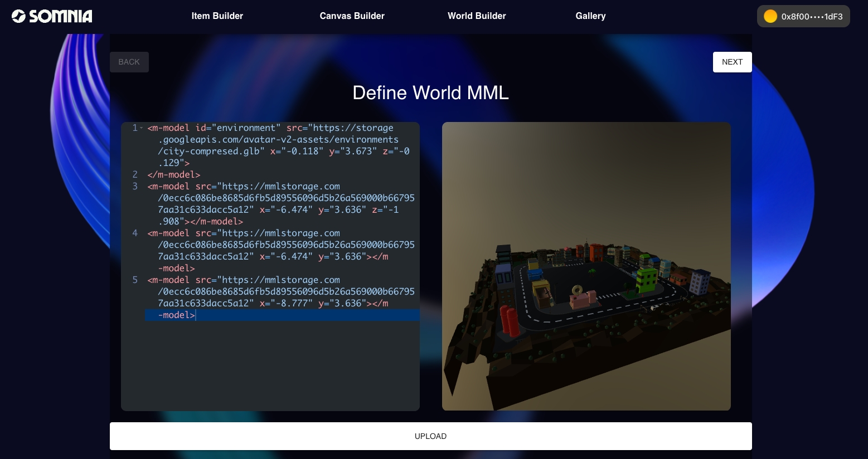Click the "</m-model>" closing tag on line 2
Screen dimensions: 868x459
[174, 174]
